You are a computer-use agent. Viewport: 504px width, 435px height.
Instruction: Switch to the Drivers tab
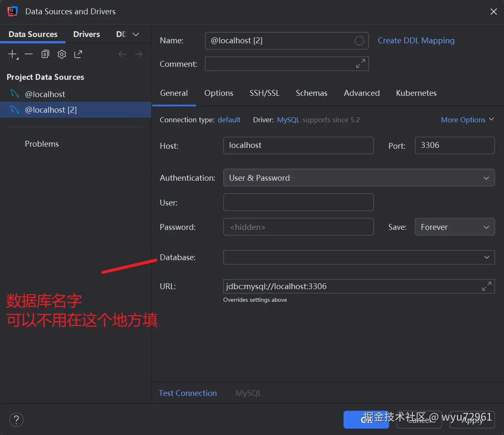(x=87, y=34)
